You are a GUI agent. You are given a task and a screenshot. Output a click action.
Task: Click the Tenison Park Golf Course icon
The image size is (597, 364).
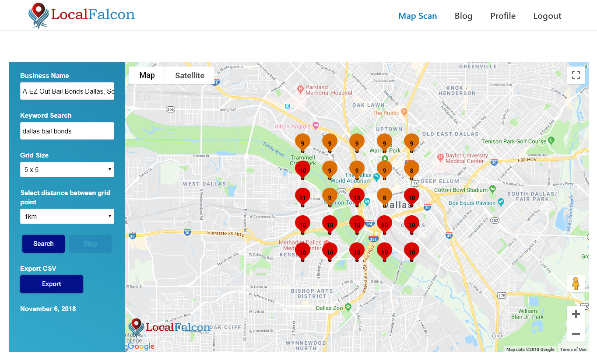click(x=551, y=140)
